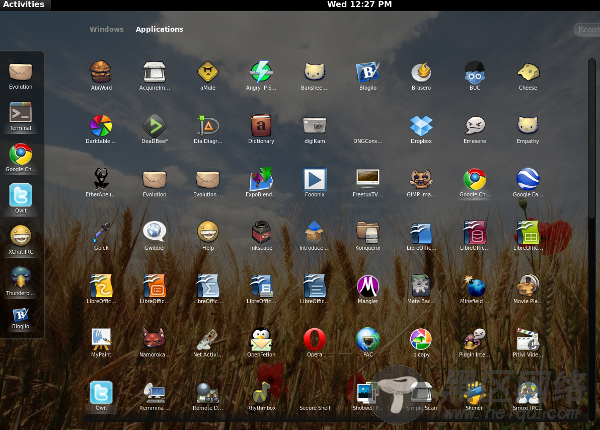Launch Empathy chat client
Viewport: 600px width, 430px height.
(528, 129)
